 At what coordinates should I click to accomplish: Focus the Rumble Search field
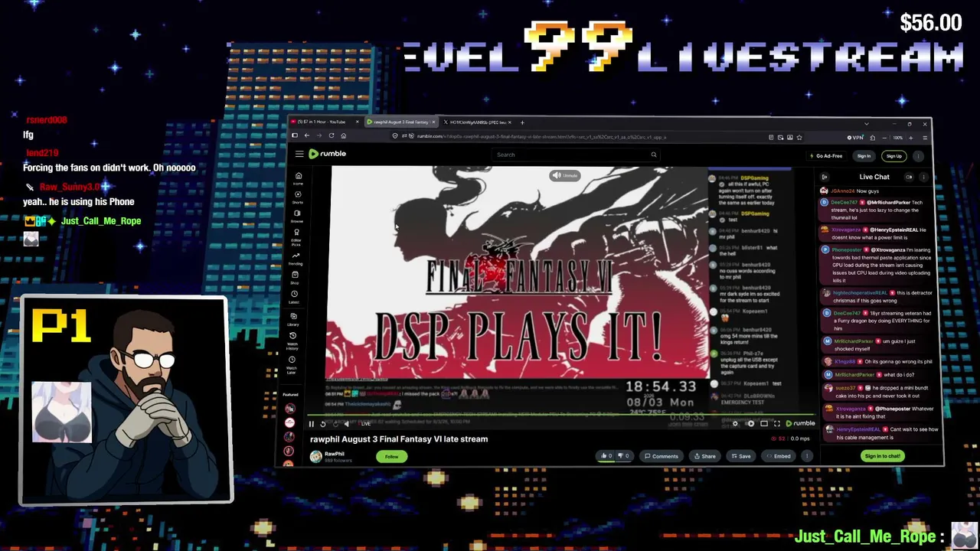coord(570,155)
